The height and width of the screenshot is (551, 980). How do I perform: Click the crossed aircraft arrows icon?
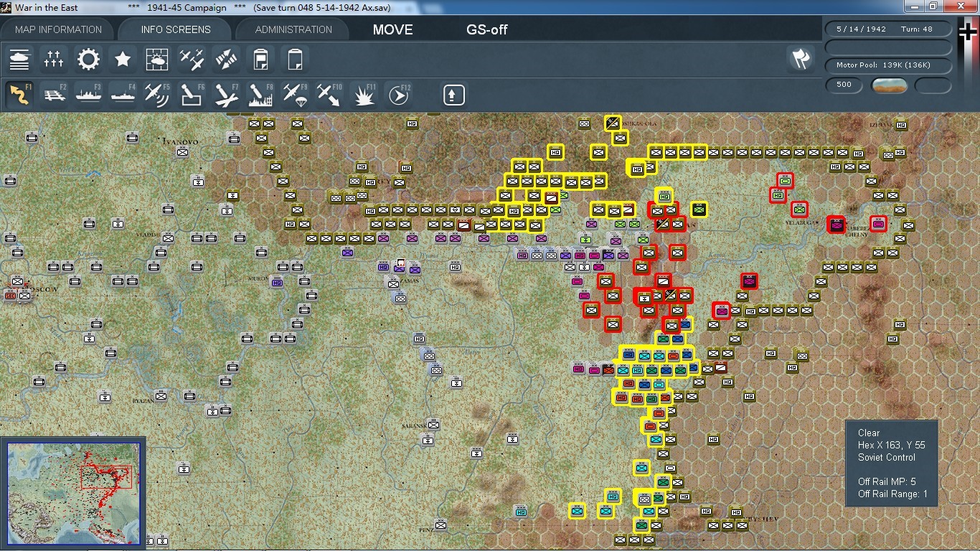pyautogui.click(x=226, y=59)
